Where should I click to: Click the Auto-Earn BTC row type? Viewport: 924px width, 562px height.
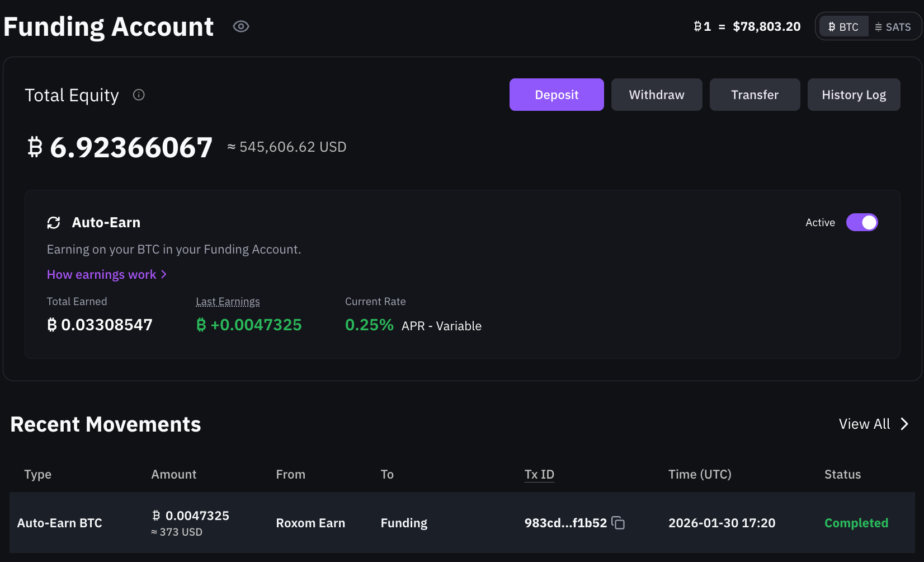(60, 523)
